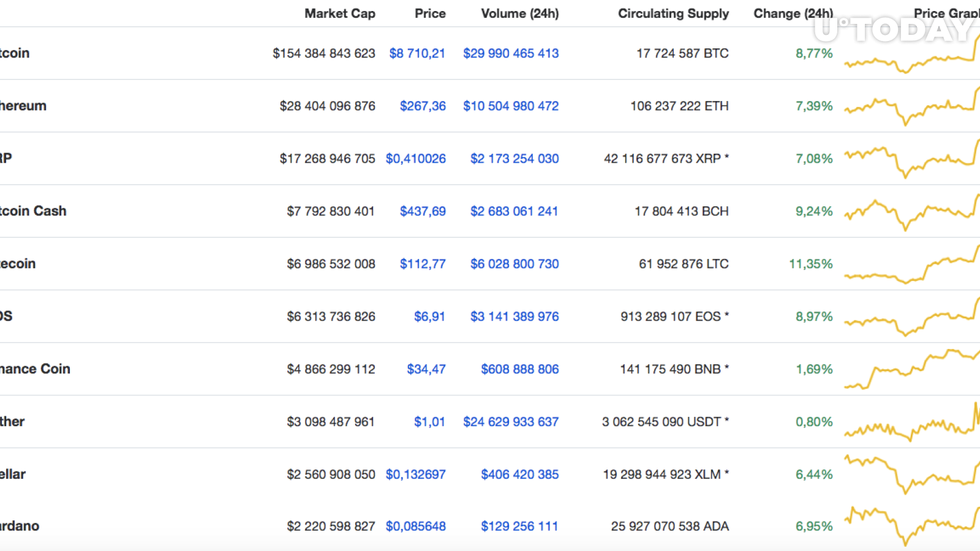Click the Ethereum price graph sparkline

tap(912, 106)
